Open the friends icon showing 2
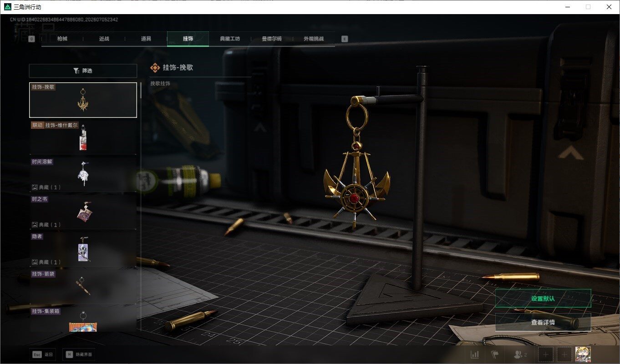The width and height of the screenshot is (620, 364). 519,354
